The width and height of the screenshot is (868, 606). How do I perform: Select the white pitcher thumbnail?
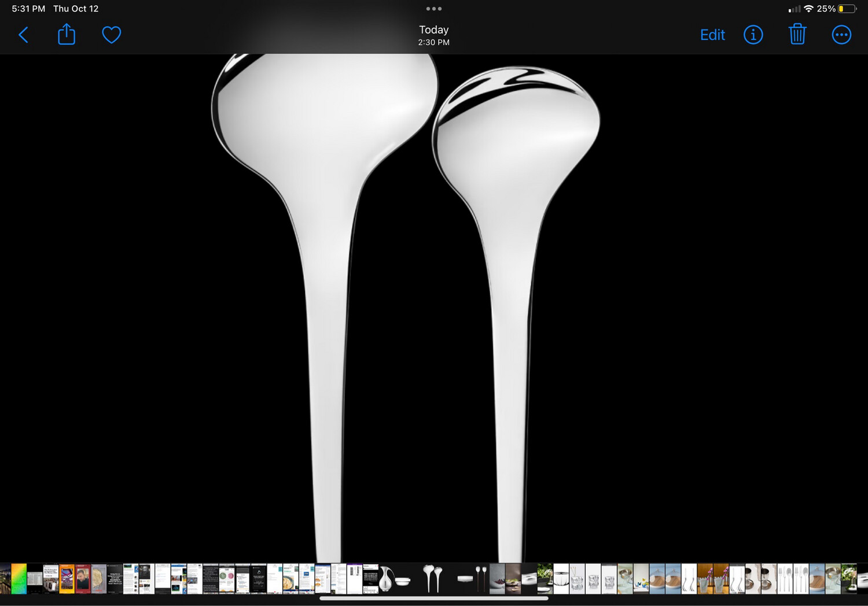(387, 579)
